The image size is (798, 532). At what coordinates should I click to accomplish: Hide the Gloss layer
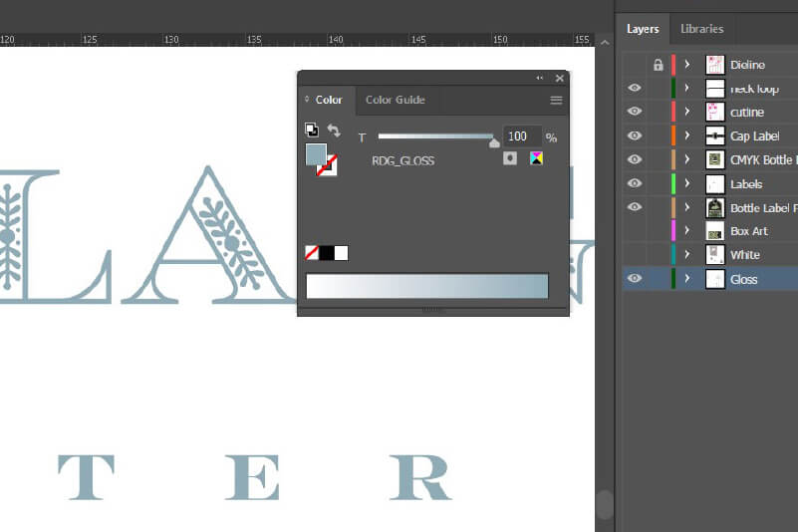634,279
